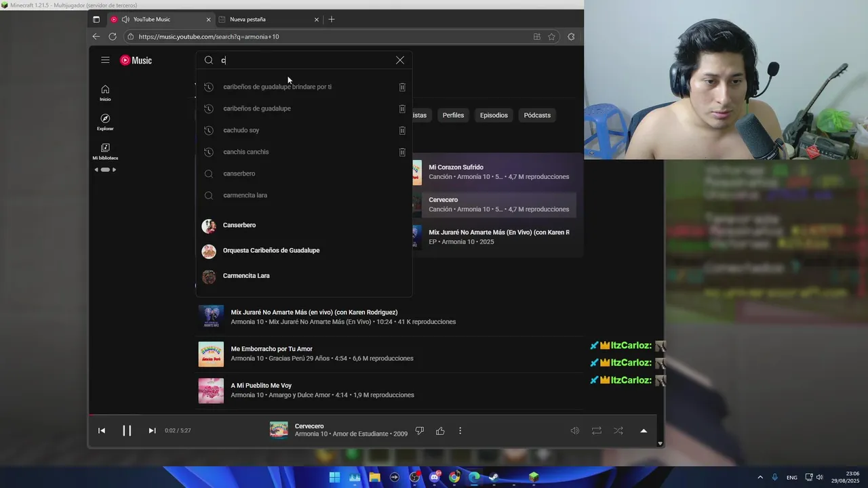Click the Cervecero album art in player
Viewport: 868px width, 488px height.
(279, 430)
